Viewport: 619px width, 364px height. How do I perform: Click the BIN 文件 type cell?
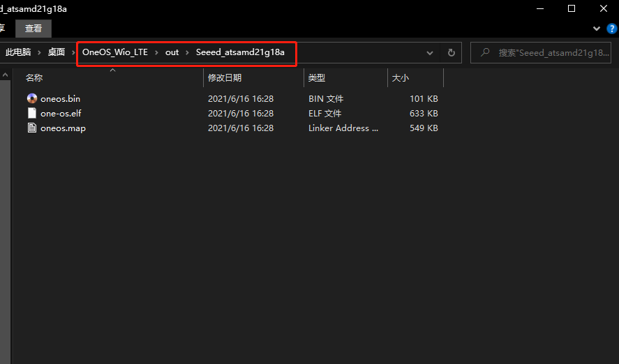click(x=326, y=98)
